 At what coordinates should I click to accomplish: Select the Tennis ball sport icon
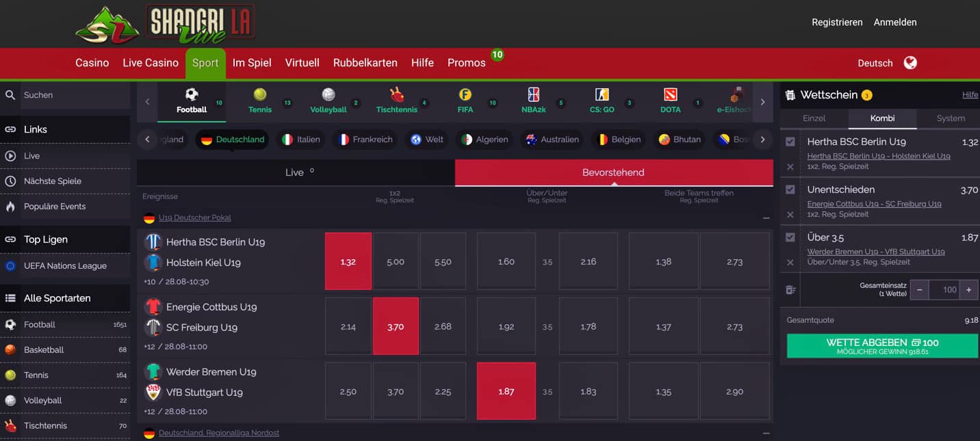[260, 94]
